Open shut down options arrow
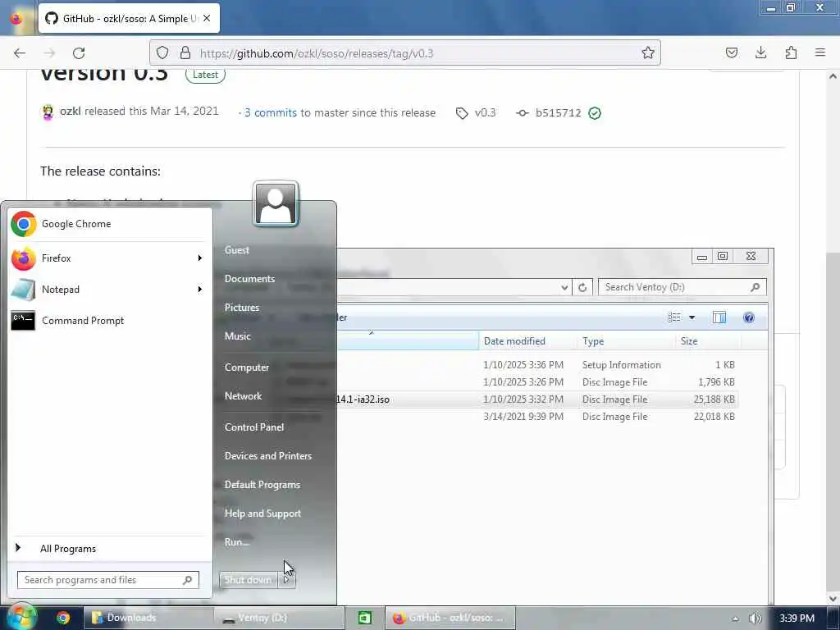840x630 pixels. [286, 580]
